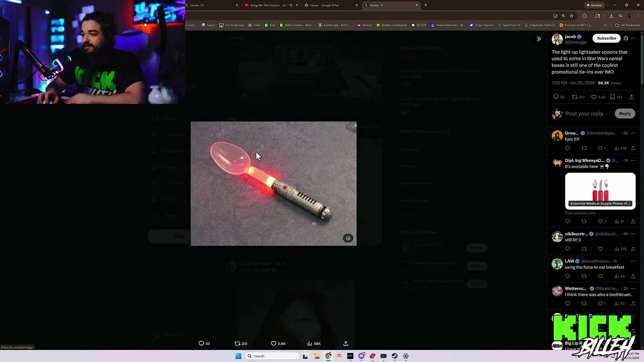Open more options on jacob's post

click(x=633, y=38)
